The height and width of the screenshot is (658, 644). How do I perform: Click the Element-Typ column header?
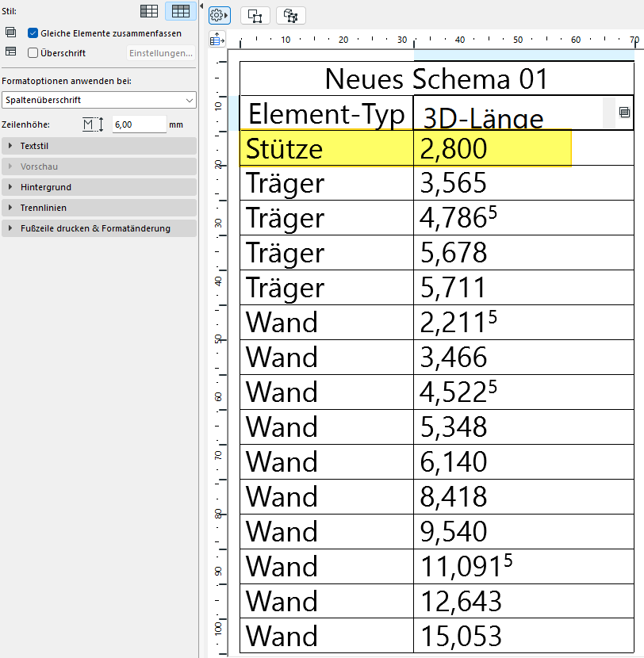coord(326,114)
